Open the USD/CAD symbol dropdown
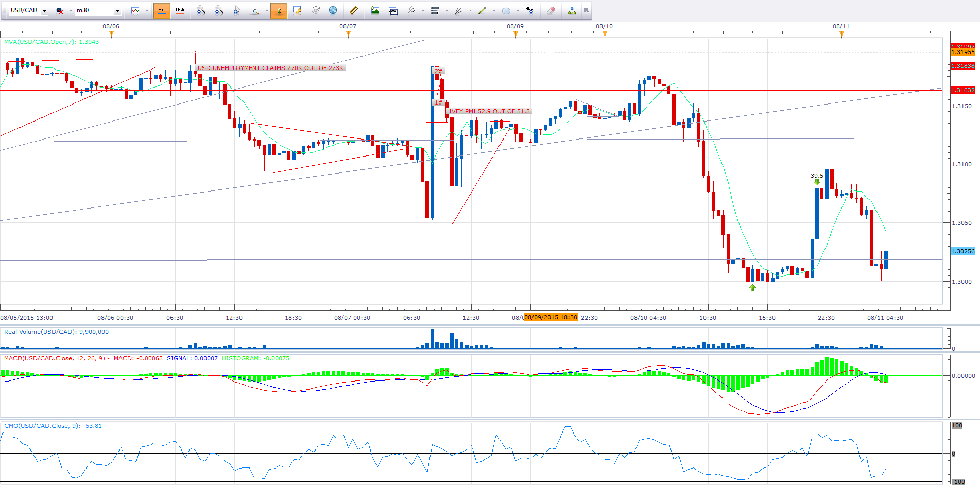This screenshot has height=485, width=980. click(45, 11)
